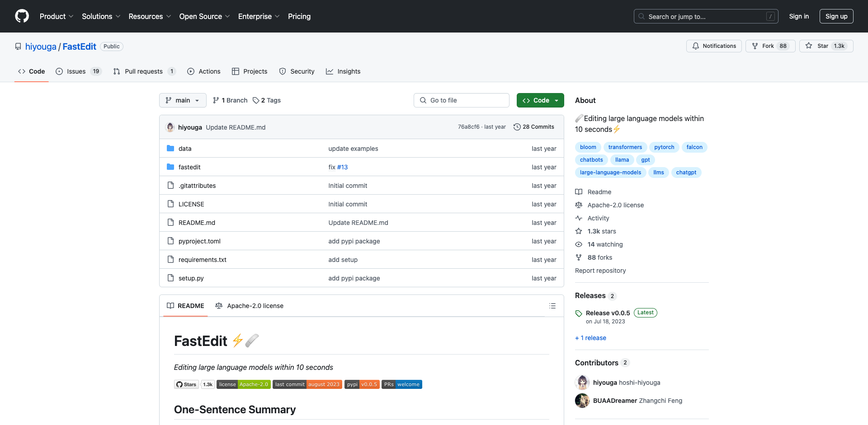
Task: Click the chatgpt topic tag
Action: point(686,173)
